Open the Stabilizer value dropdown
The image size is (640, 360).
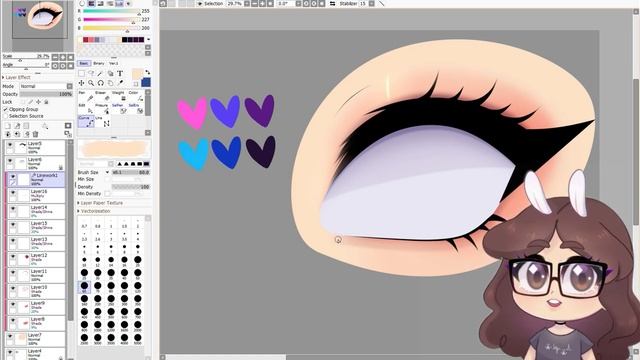[x=371, y=3]
